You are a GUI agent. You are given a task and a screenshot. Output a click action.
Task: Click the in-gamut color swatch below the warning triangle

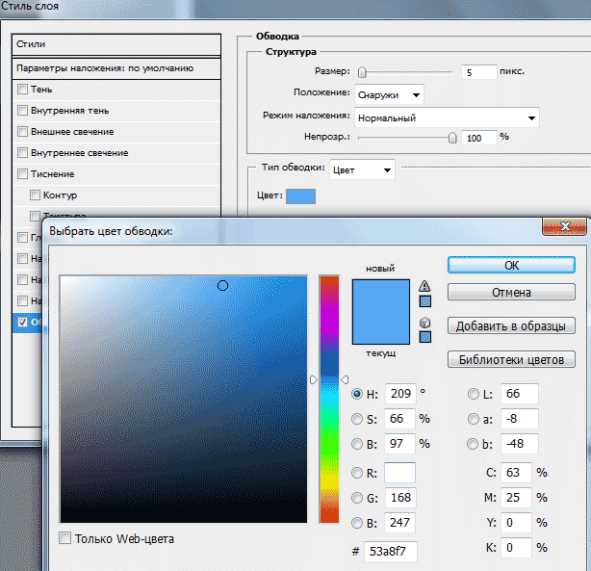click(x=425, y=301)
